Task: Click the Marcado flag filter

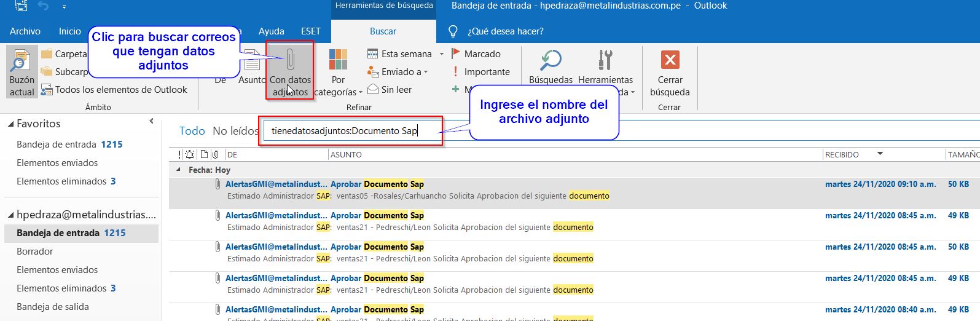Action: [477, 54]
